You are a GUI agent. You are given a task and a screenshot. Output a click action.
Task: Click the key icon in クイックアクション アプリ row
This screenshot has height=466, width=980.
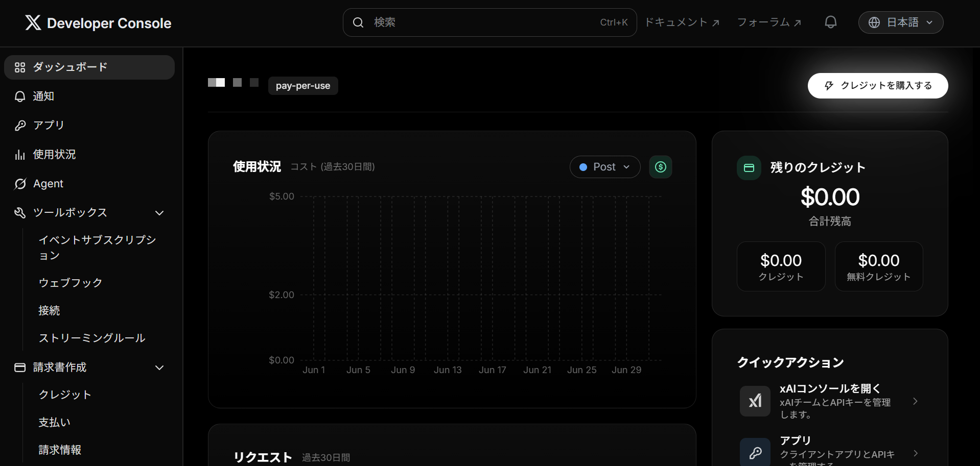tap(755, 452)
